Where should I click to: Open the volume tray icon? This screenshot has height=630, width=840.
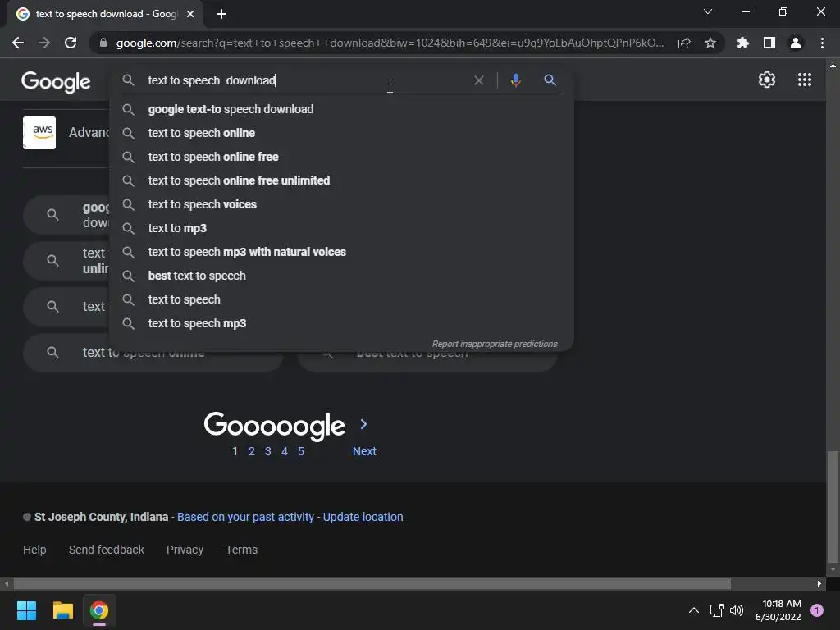coord(737,610)
